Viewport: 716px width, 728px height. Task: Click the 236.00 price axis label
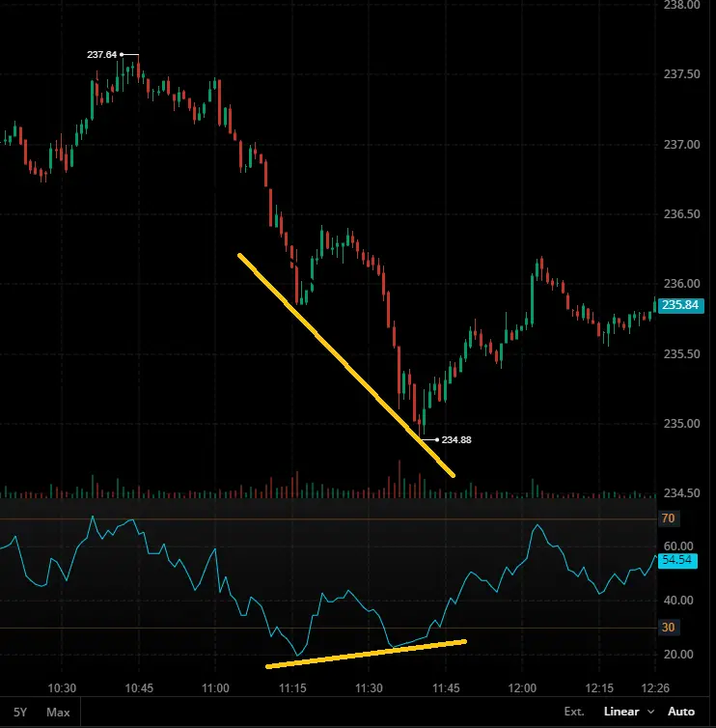tap(681, 283)
